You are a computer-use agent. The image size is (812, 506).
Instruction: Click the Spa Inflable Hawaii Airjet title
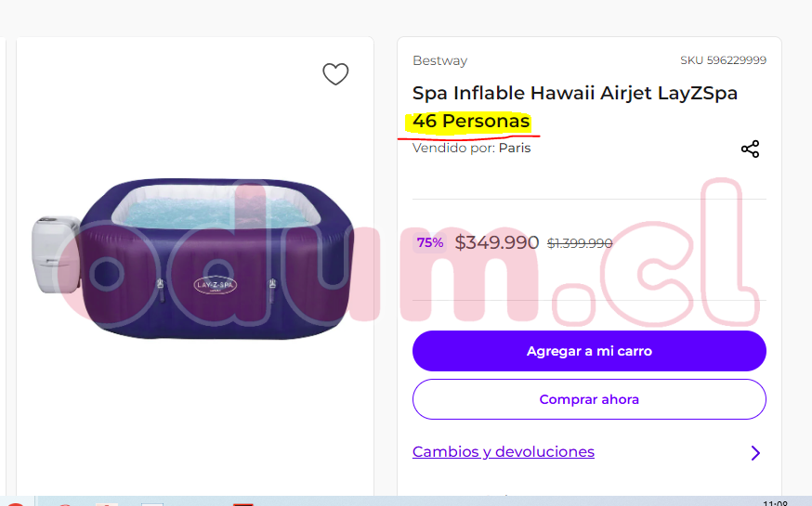[x=574, y=93]
